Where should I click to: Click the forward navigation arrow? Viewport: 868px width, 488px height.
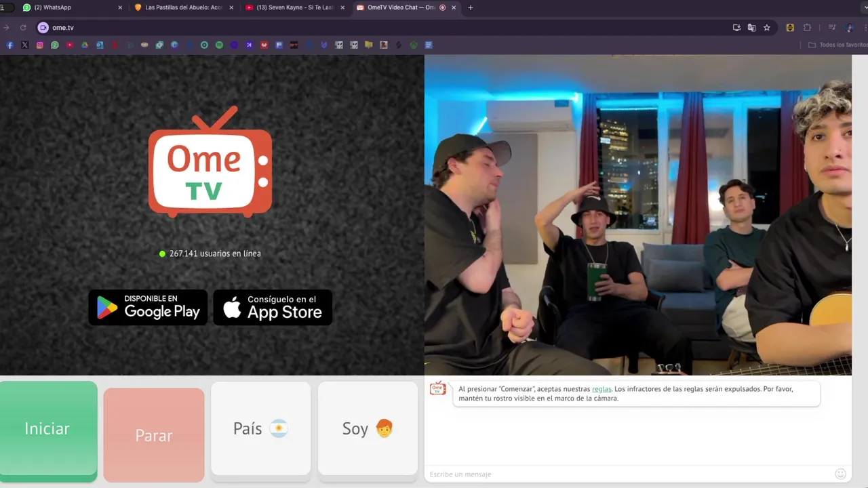tap(6, 28)
